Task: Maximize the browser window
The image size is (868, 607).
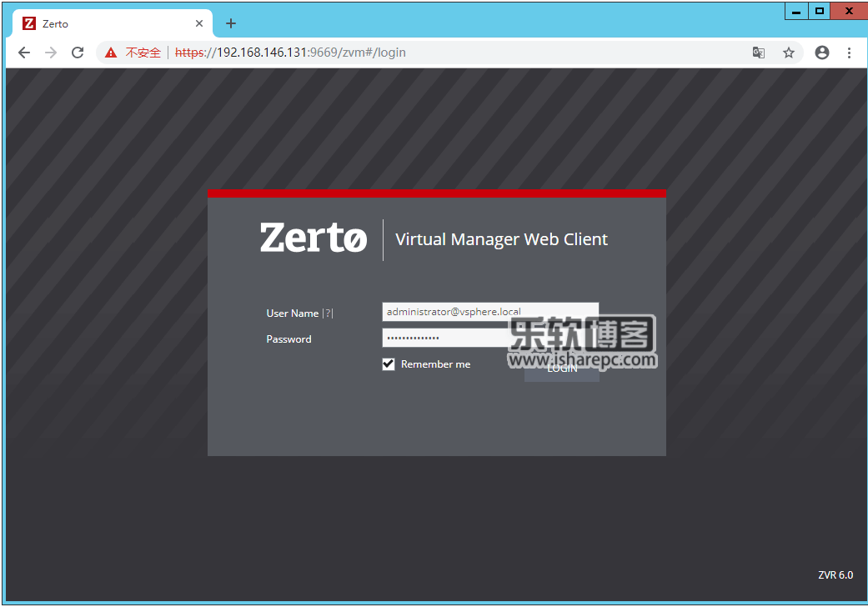Action: pyautogui.click(x=820, y=11)
